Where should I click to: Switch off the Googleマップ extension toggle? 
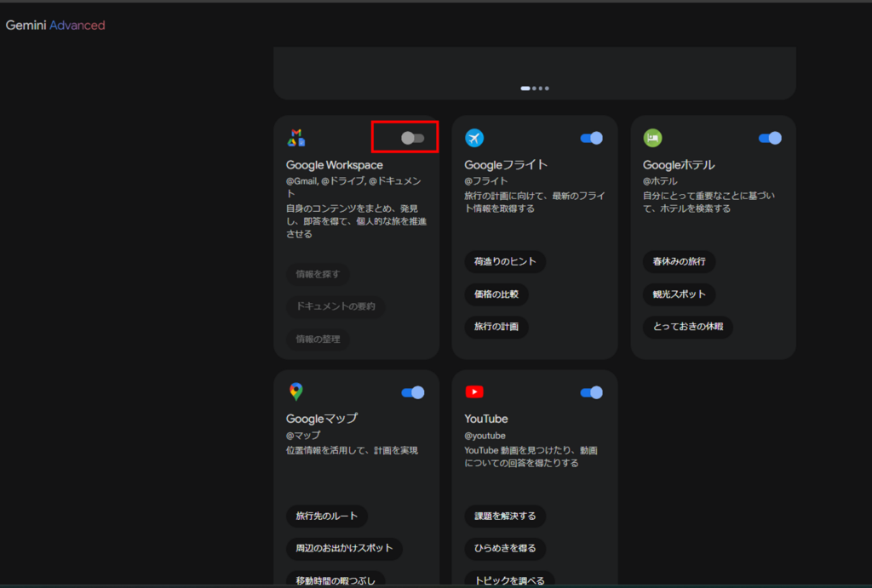pos(413,392)
